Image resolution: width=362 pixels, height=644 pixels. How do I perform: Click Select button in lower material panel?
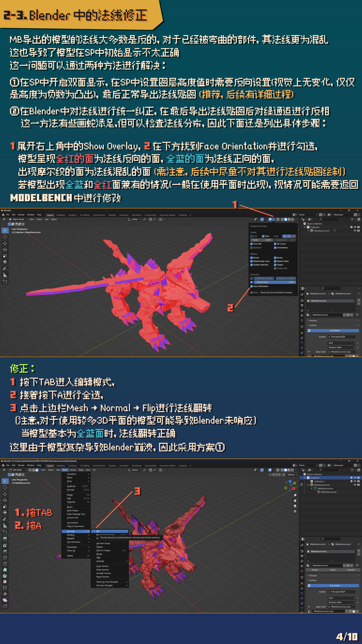pos(333,570)
